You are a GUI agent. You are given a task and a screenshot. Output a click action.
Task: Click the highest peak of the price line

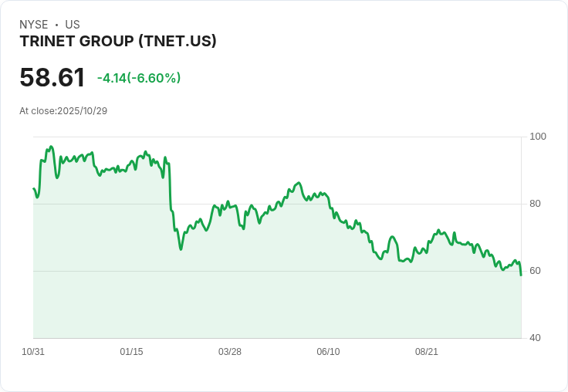(51, 147)
